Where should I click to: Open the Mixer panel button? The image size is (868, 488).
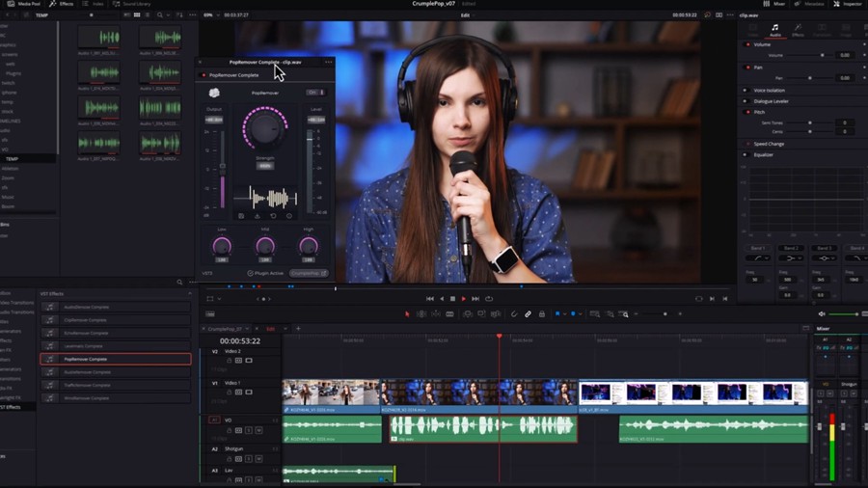[774, 4]
